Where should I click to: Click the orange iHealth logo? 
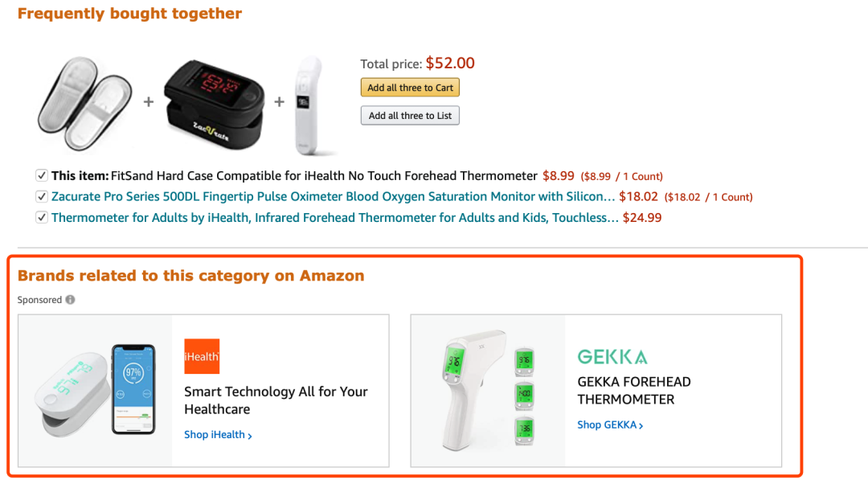(x=202, y=356)
